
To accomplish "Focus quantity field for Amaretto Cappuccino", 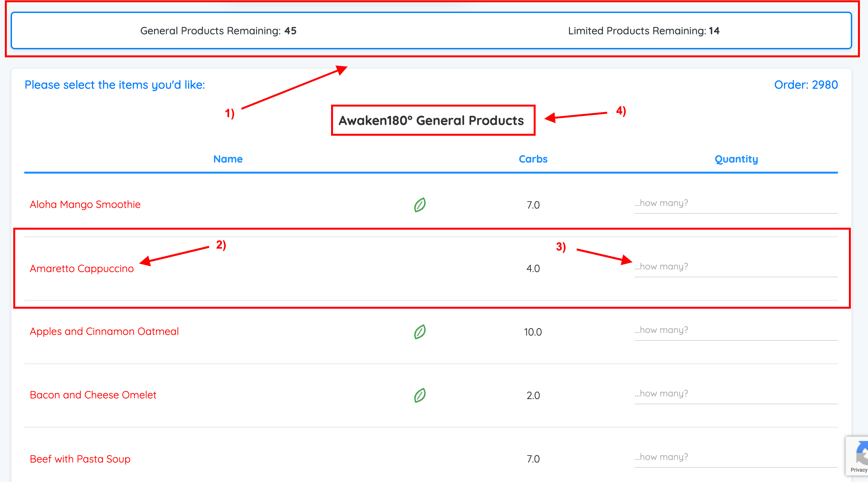I will [x=736, y=267].
